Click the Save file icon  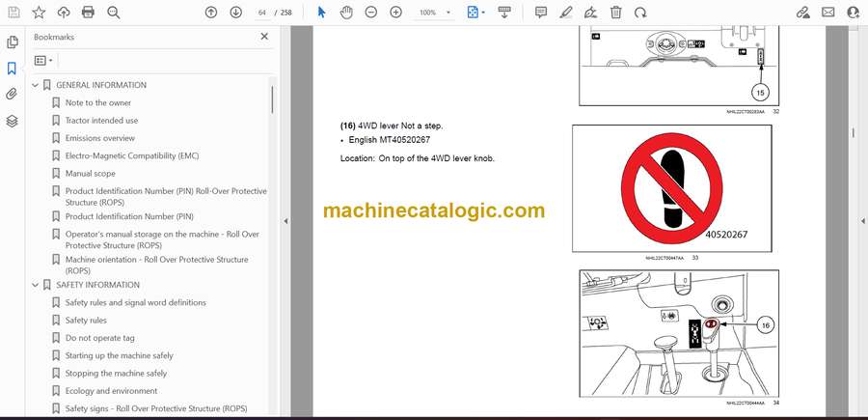(14, 13)
